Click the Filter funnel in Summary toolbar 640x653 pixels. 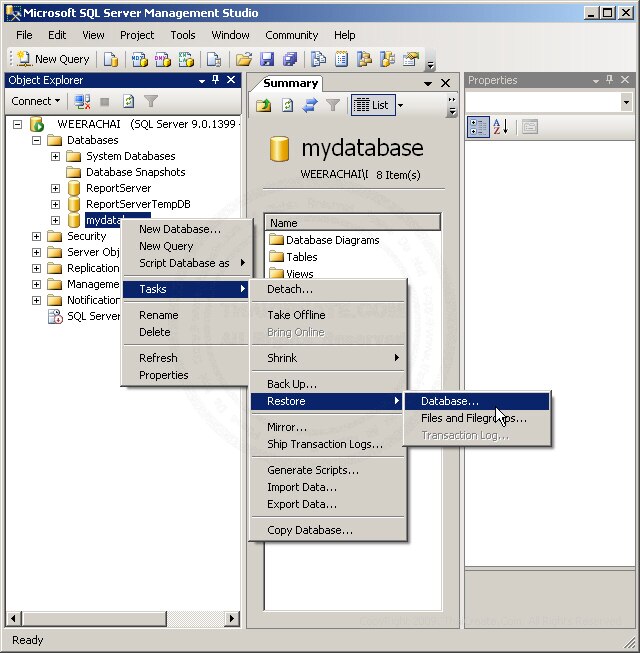(333, 105)
